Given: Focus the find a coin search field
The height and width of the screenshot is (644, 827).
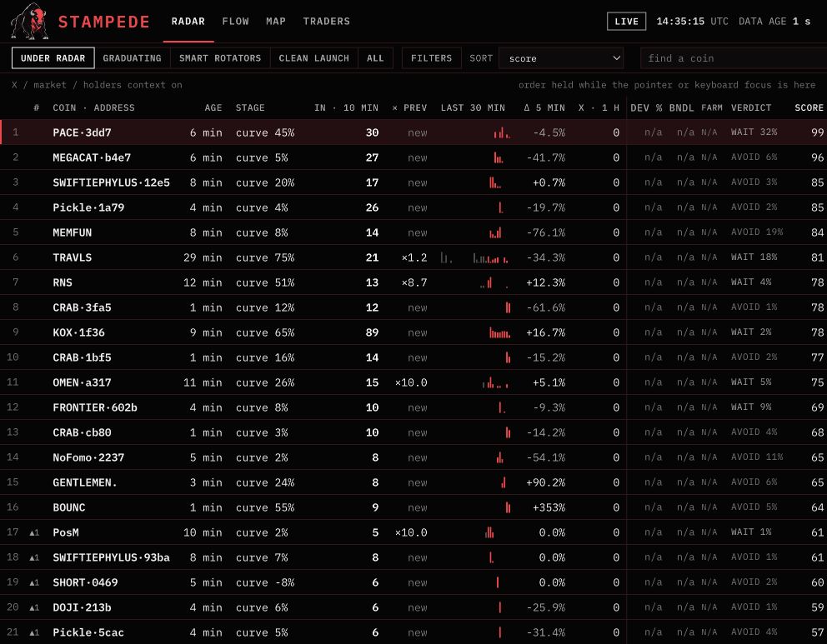Looking at the screenshot, I should 734,58.
